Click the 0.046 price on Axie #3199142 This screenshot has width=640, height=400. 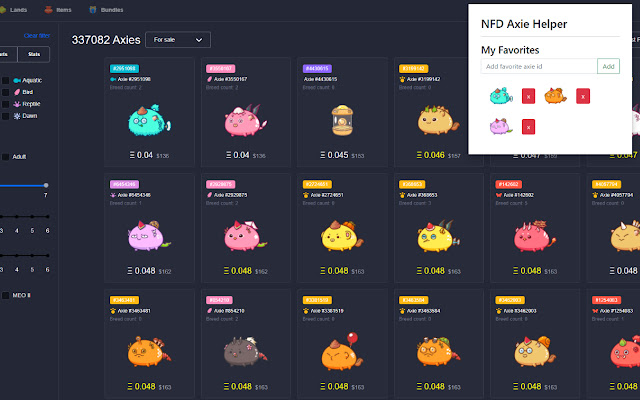click(x=431, y=155)
